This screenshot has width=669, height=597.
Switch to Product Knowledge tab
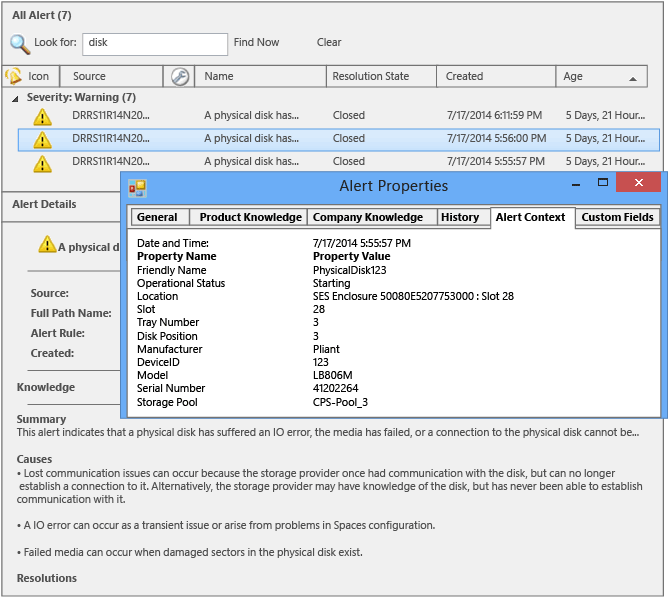[248, 217]
